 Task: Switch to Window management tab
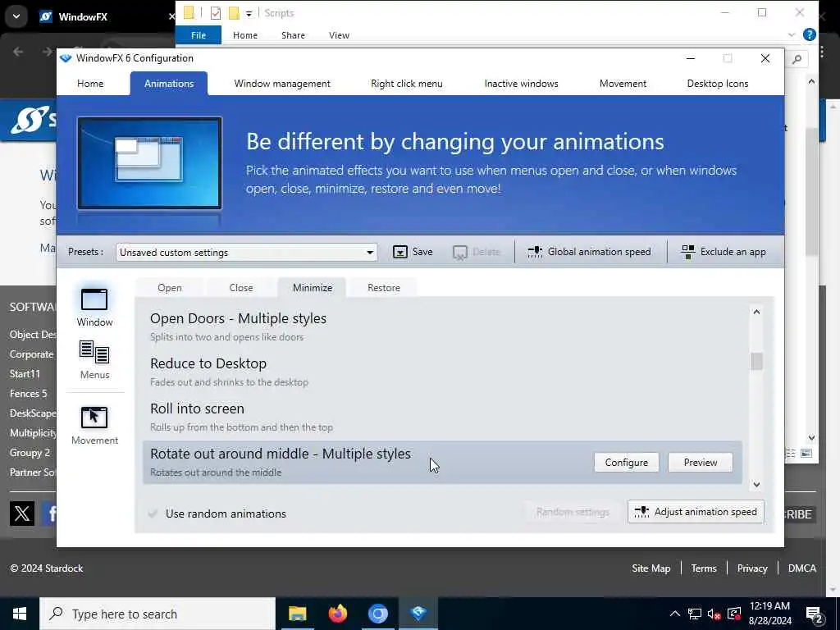click(x=282, y=84)
